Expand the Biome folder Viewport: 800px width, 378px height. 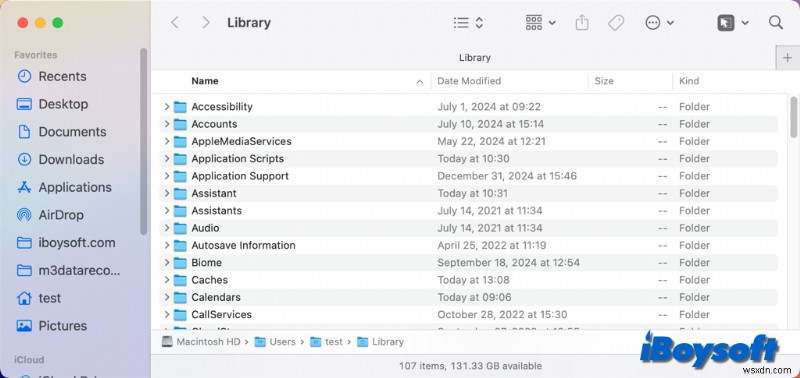[x=167, y=263]
